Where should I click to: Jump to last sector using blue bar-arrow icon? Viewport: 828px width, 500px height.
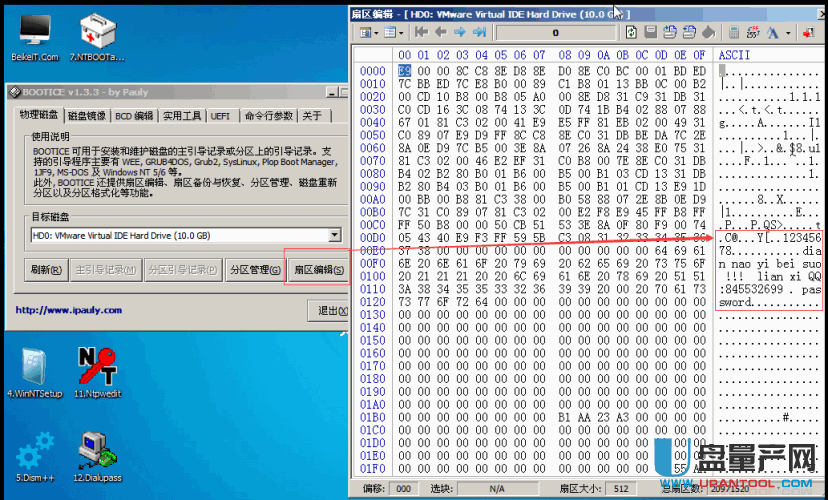point(479,32)
